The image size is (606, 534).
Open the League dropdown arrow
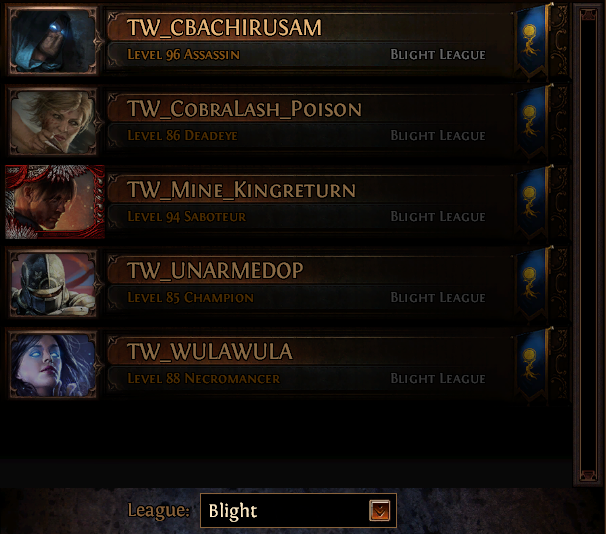coord(380,510)
